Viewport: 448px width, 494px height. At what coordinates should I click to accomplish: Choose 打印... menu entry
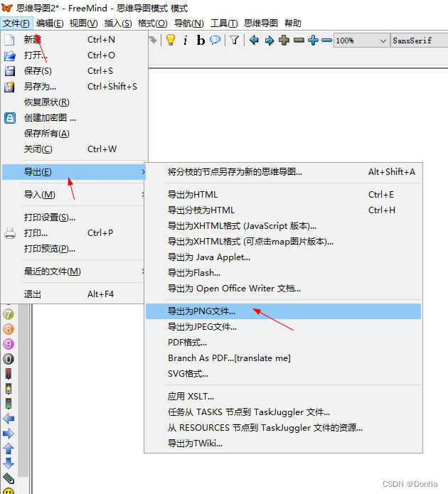pyautogui.click(x=74, y=233)
